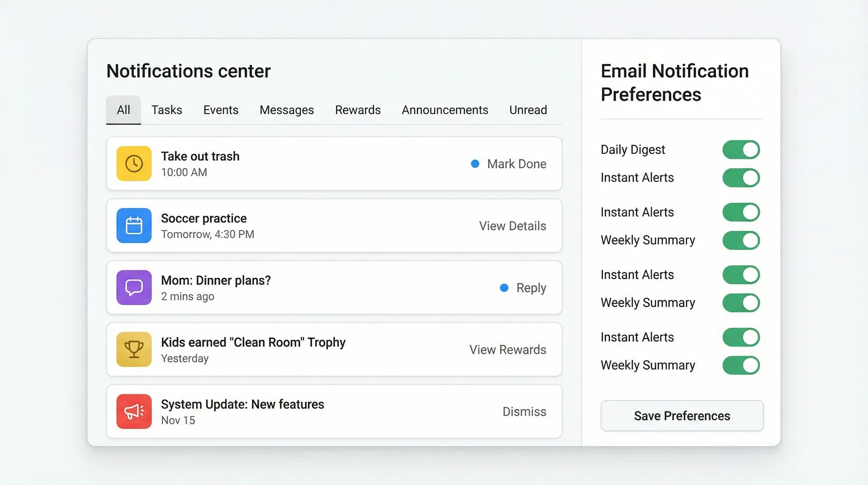
Task: Select the Rewards filter tab
Action: (x=358, y=109)
